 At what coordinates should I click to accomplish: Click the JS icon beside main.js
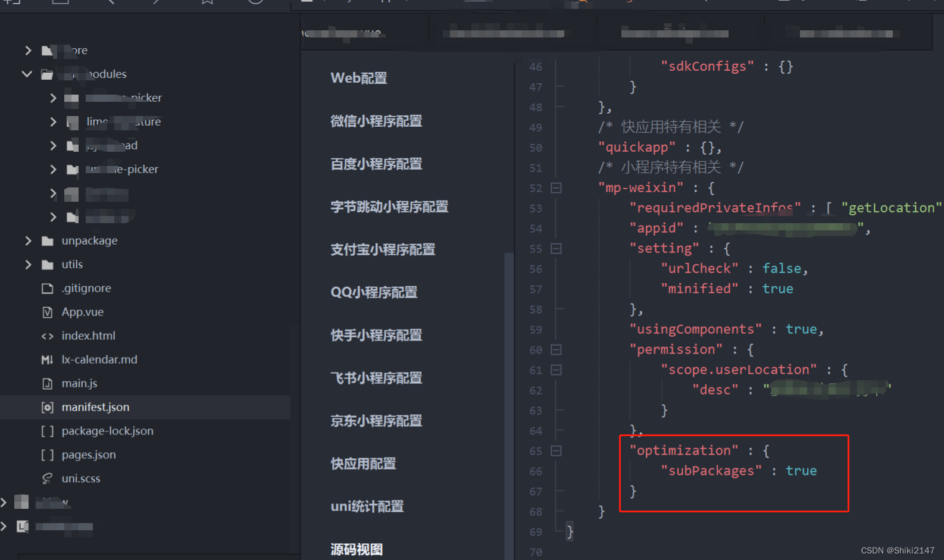(48, 383)
